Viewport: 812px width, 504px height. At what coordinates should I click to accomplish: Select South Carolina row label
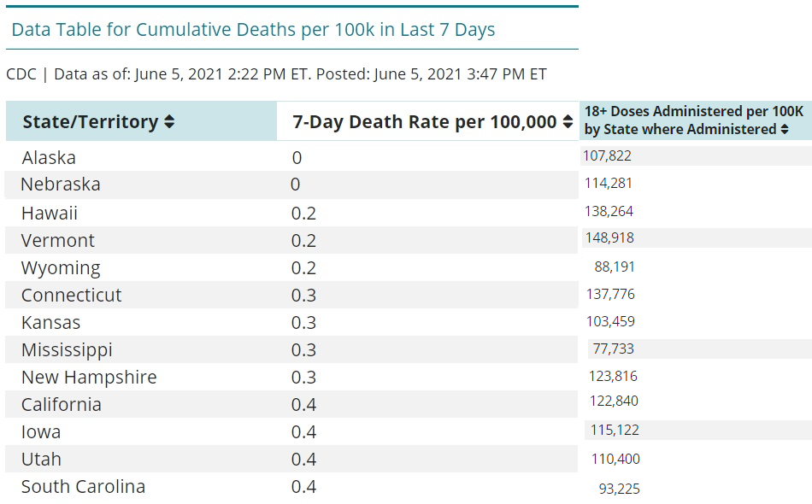(x=83, y=487)
